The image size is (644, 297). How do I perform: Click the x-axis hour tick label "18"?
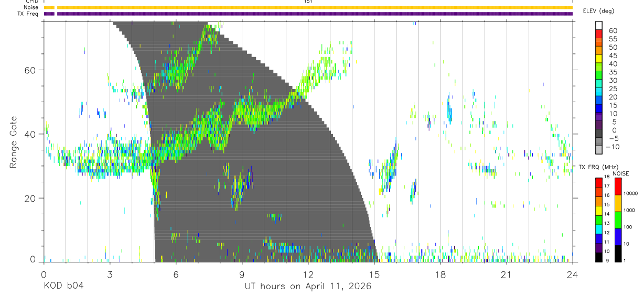pos(441,274)
